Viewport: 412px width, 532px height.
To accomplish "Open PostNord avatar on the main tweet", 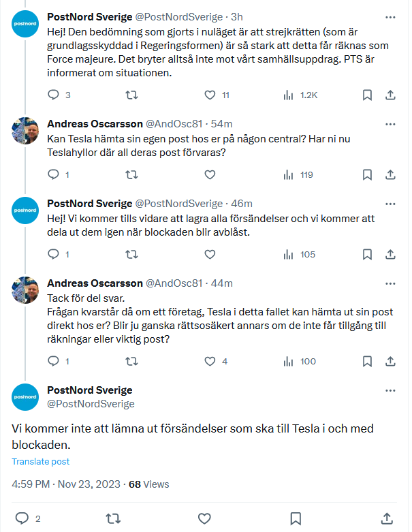I will click(x=25, y=396).
